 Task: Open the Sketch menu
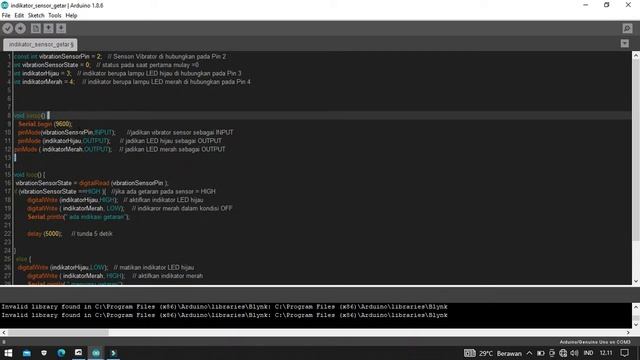[x=36, y=16]
